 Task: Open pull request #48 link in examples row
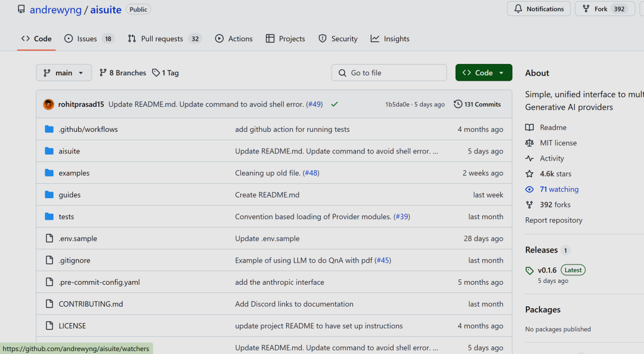pos(312,173)
